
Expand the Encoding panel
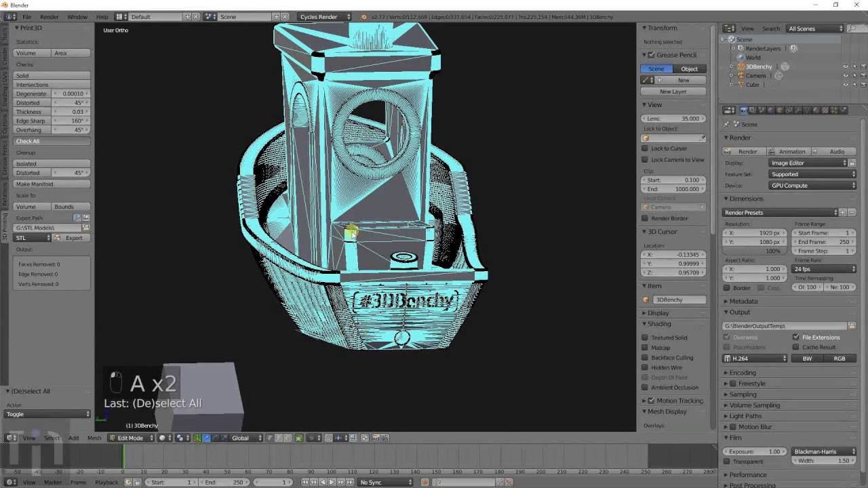click(x=742, y=373)
